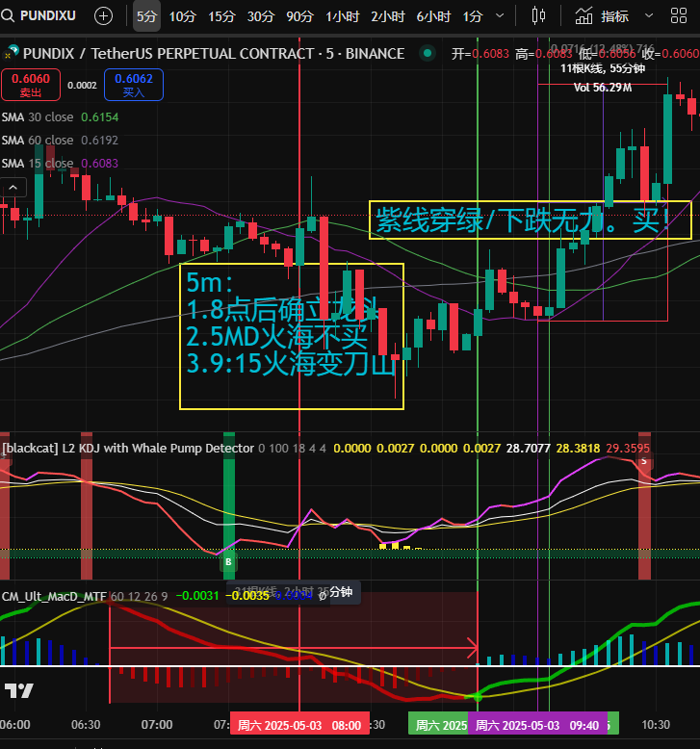Image resolution: width=700 pixels, height=749 pixels.
Task: Select SMA 15 close indicator legend
Action: tap(60, 163)
